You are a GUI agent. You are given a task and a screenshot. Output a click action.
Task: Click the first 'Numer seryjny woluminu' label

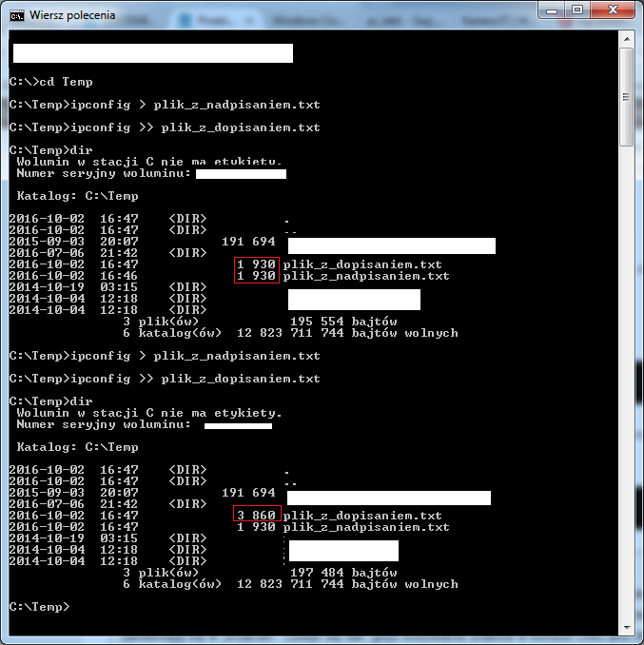103,173
